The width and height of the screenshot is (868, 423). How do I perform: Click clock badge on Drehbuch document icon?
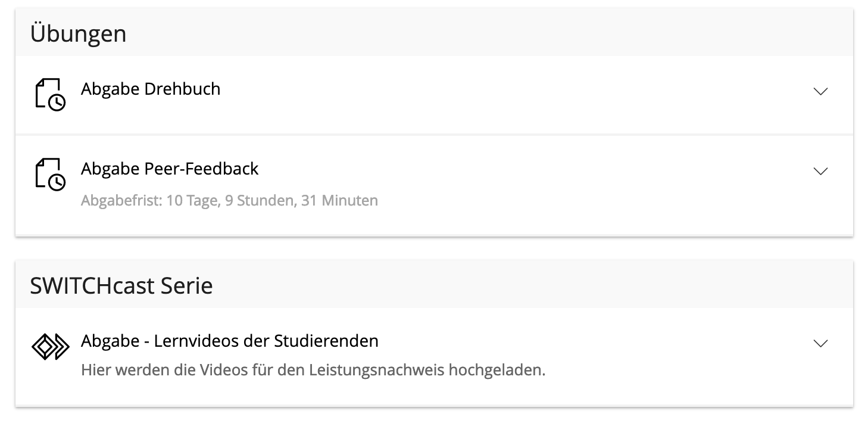[x=57, y=102]
